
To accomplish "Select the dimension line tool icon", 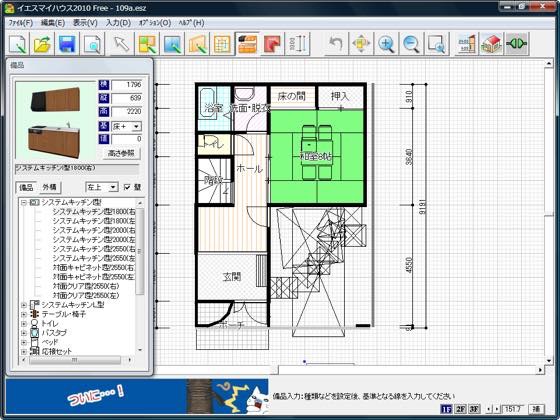I will pos(297,44).
